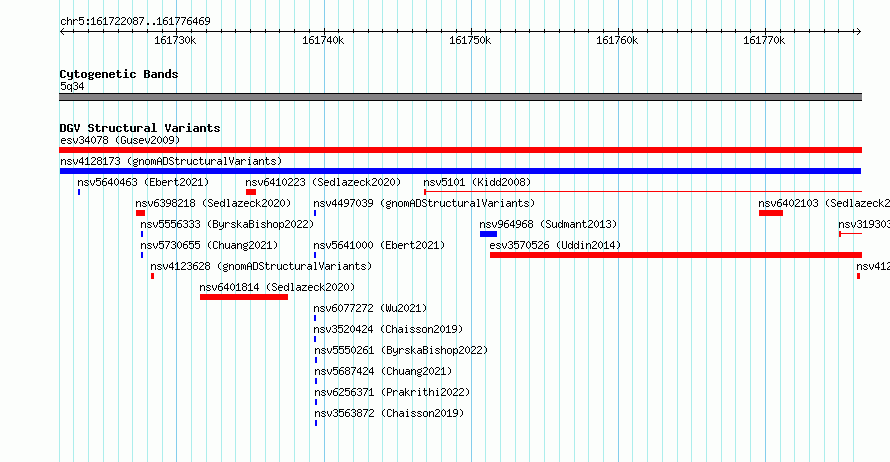Viewport: 890px width, 462px height.
Task: Click the ruler's right arrowhead
Action: click(x=859, y=31)
